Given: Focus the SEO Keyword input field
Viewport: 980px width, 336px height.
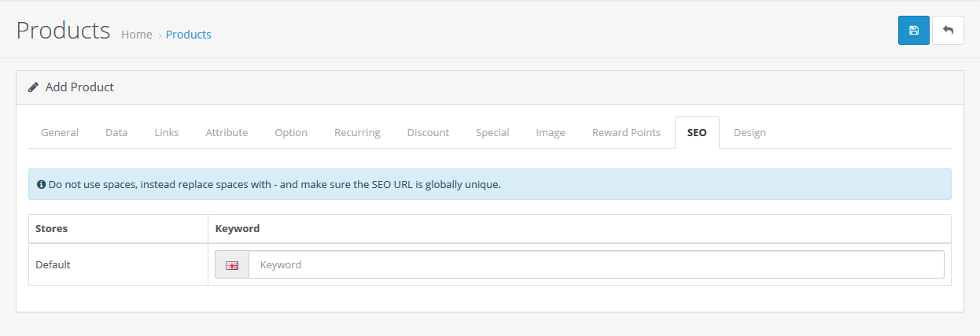Looking at the screenshot, I should click(597, 264).
